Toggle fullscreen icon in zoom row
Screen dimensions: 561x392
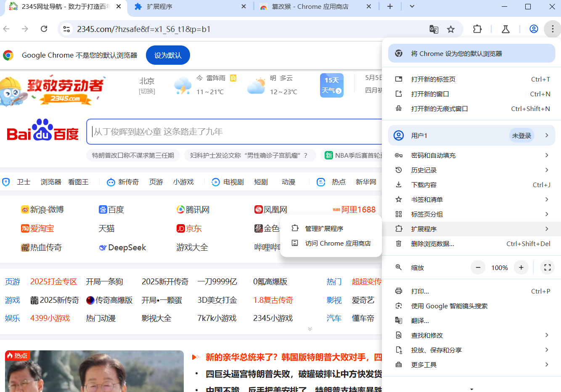pyautogui.click(x=548, y=268)
